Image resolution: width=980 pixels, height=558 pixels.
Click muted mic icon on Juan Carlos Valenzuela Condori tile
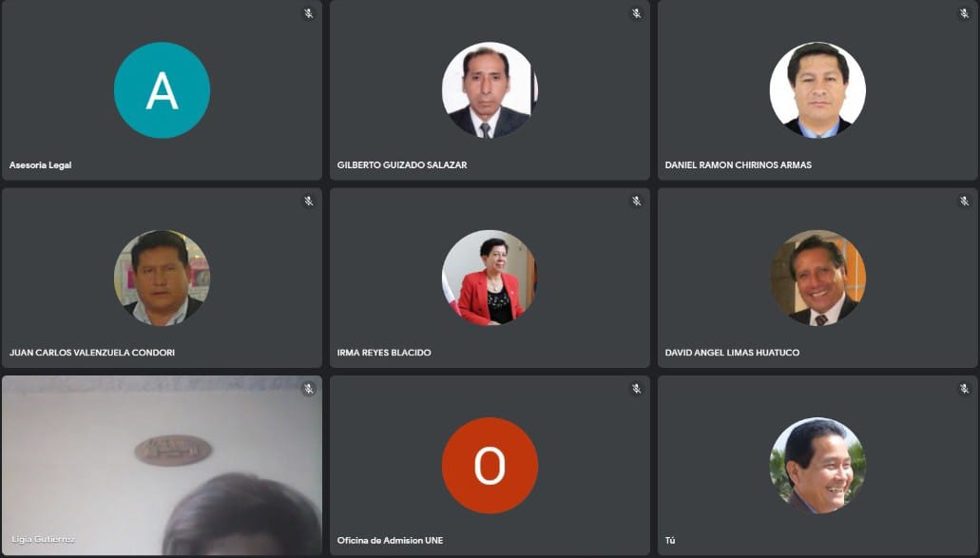(x=308, y=201)
